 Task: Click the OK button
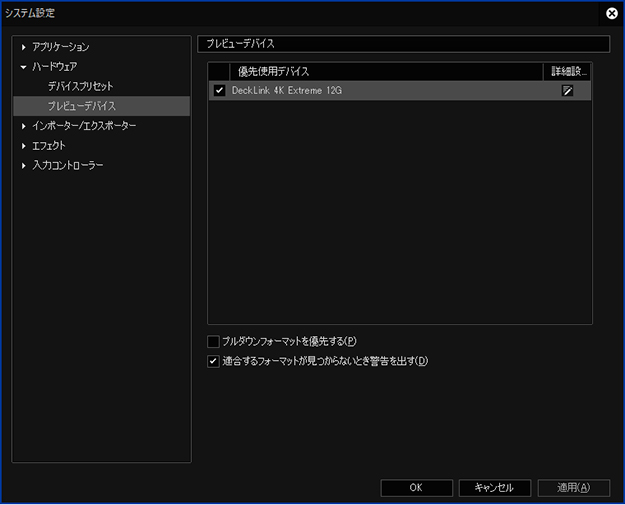[416, 488]
